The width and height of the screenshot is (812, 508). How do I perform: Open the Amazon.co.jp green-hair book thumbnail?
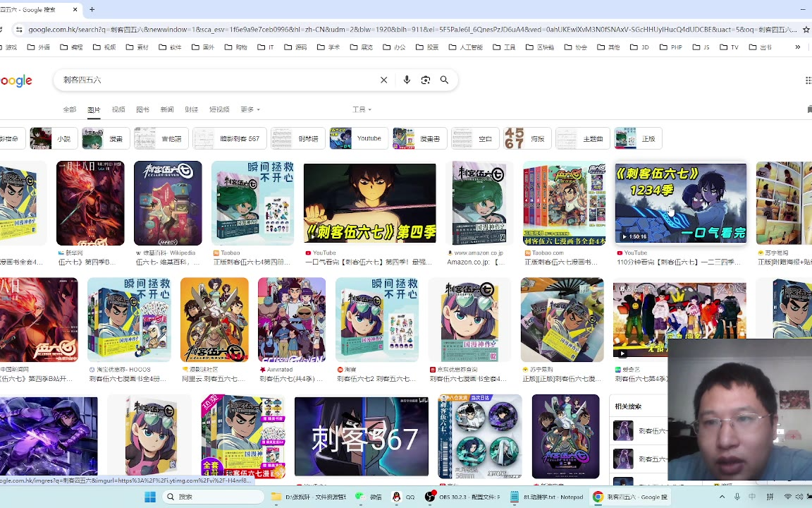(479, 202)
